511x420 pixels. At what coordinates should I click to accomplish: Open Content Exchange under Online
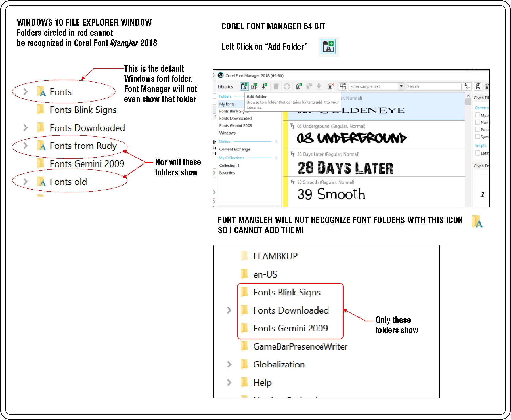click(x=234, y=149)
